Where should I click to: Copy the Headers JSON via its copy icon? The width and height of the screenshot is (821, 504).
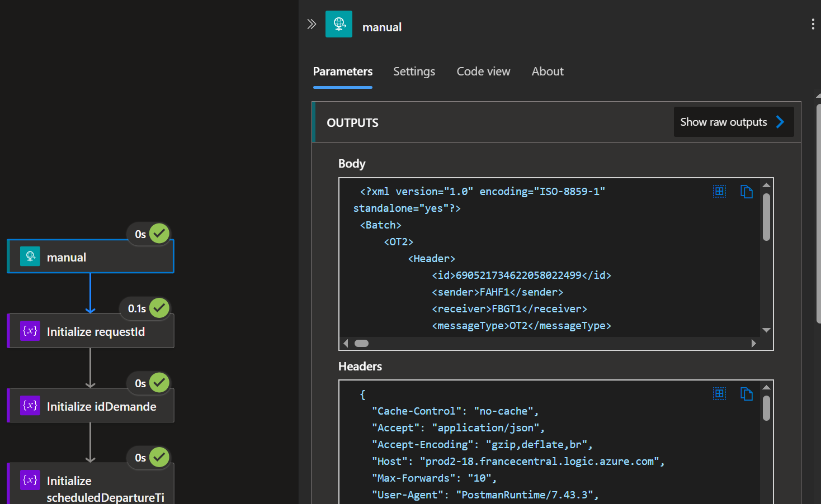click(747, 394)
